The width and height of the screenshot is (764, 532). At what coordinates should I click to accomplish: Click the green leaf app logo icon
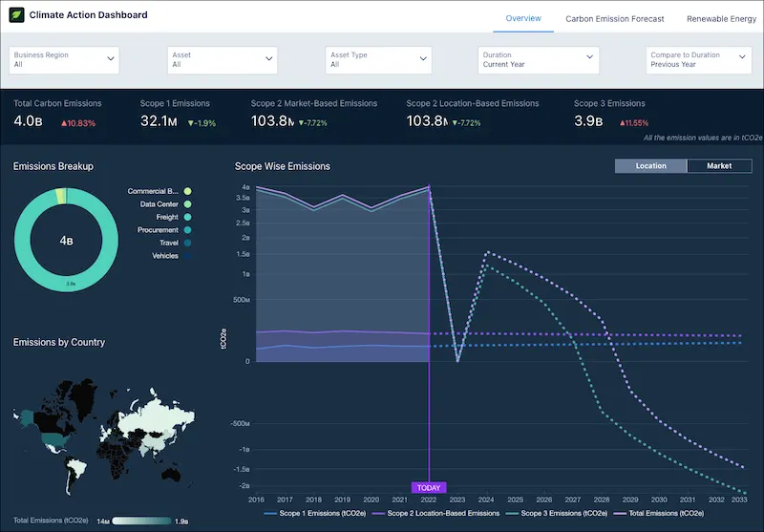[16, 15]
